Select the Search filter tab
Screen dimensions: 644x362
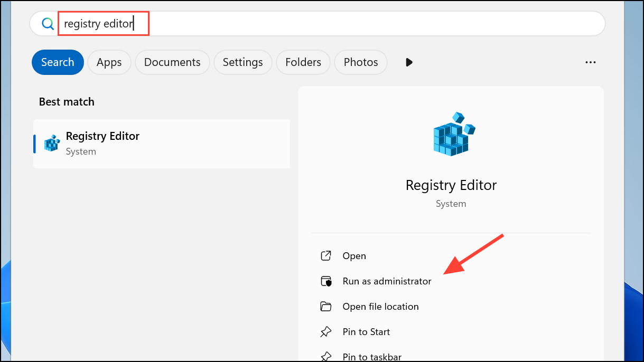[x=58, y=62]
